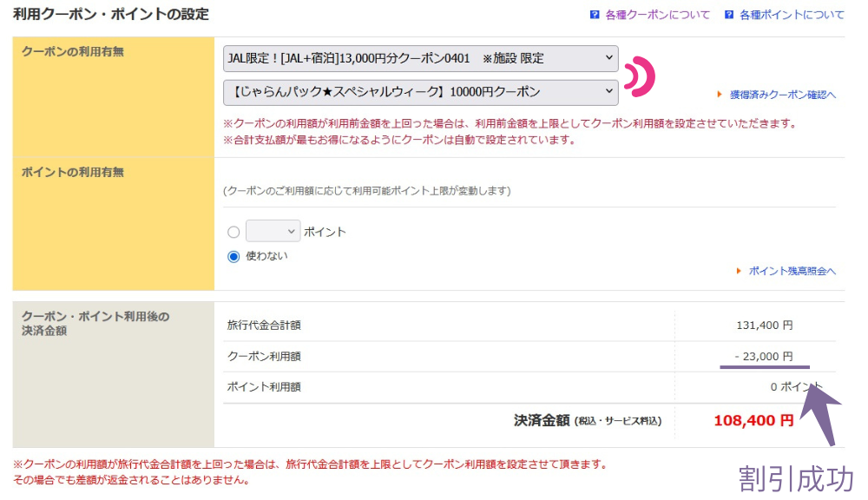This screenshot has height=500, width=868.
Task: Click the 131,400 円 travel total amount
Action: click(x=764, y=326)
